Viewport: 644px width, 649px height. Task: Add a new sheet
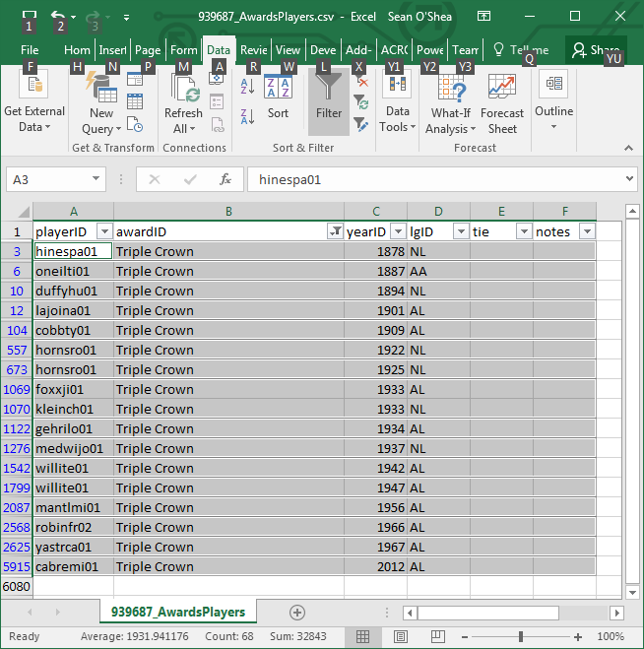click(297, 613)
